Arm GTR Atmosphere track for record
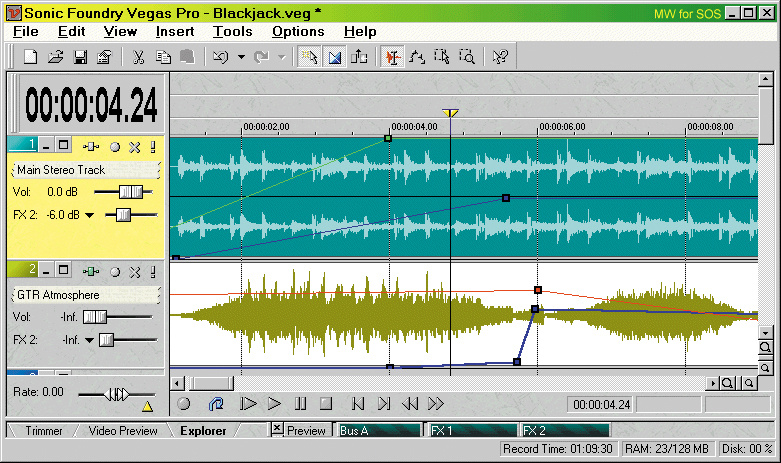The height and width of the screenshot is (463, 781). (x=116, y=271)
